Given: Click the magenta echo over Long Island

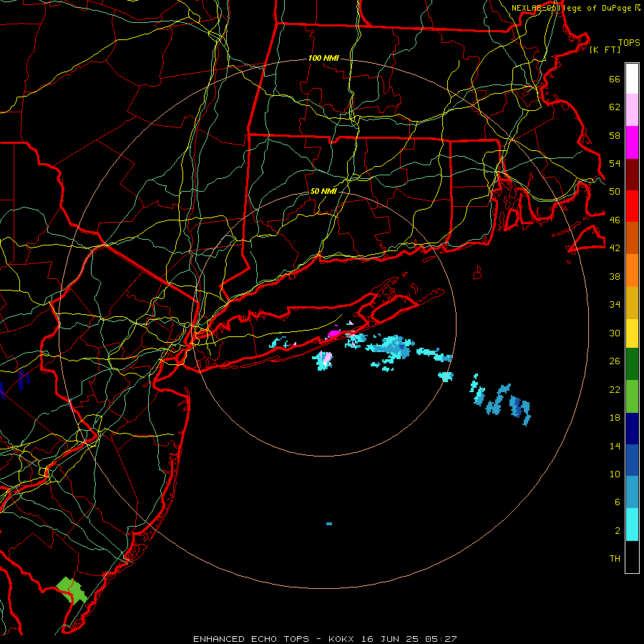Looking at the screenshot, I should [x=333, y=333].
